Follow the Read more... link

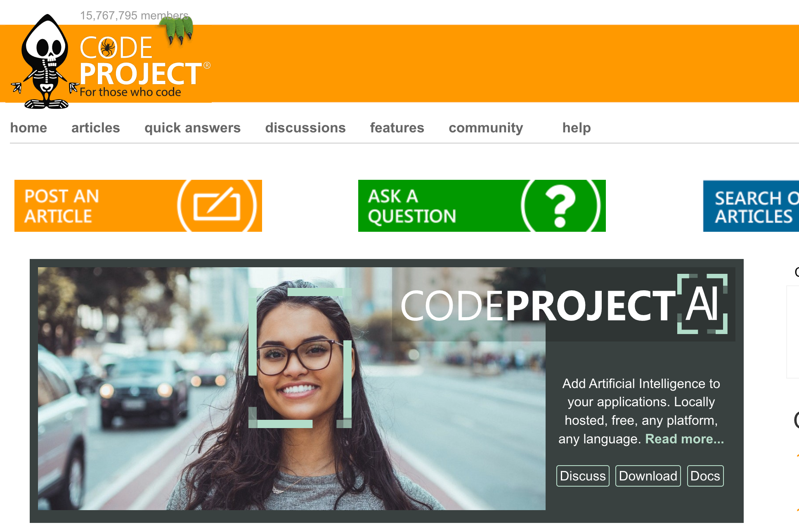click(684, 439)
